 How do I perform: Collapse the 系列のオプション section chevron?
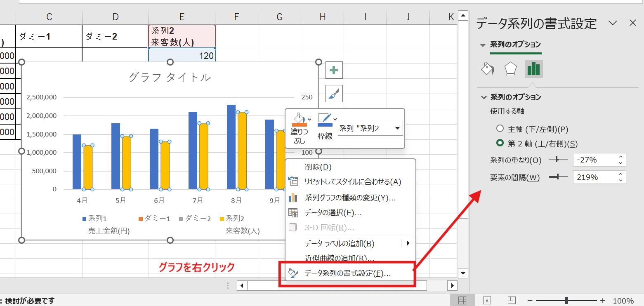pyautogui.click(x=484, y=97)
